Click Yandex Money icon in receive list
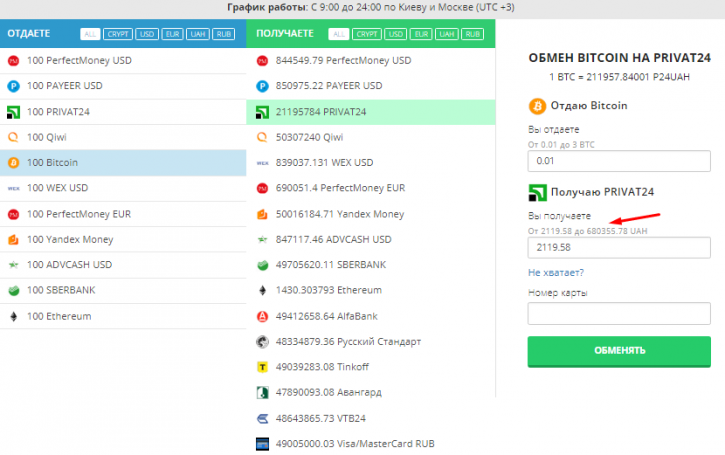Viewport: 725px width, 455px height. pyautogui.click(x=262, y=214)
